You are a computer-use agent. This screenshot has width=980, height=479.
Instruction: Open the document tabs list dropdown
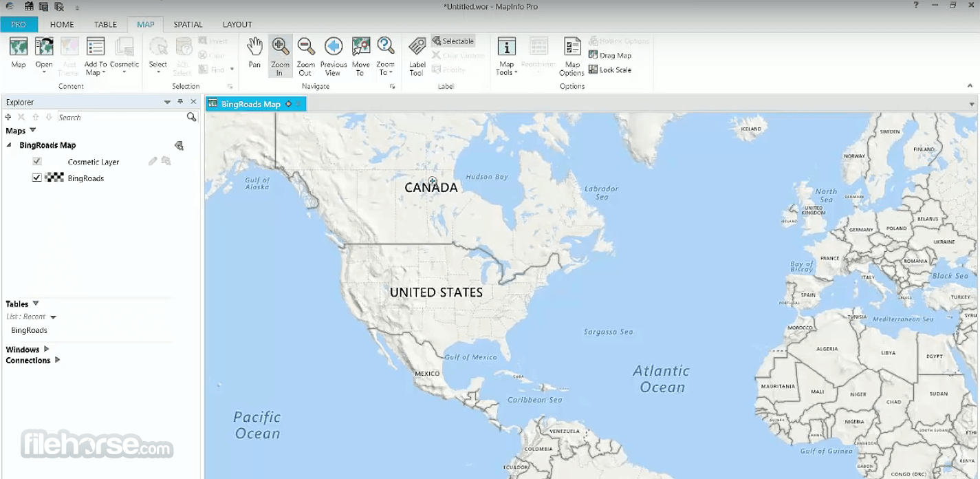972,104
